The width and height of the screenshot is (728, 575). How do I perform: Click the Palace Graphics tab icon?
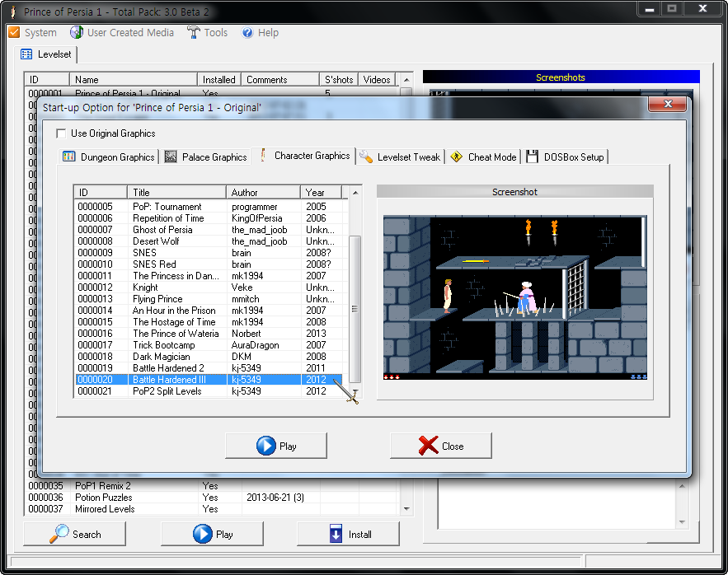171,157
